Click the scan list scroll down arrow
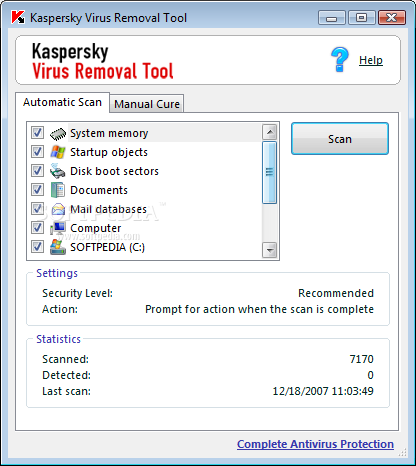Image resolution: width=416 pixels, height=466 pixels. pyautogui.click(x=269, y=250)
